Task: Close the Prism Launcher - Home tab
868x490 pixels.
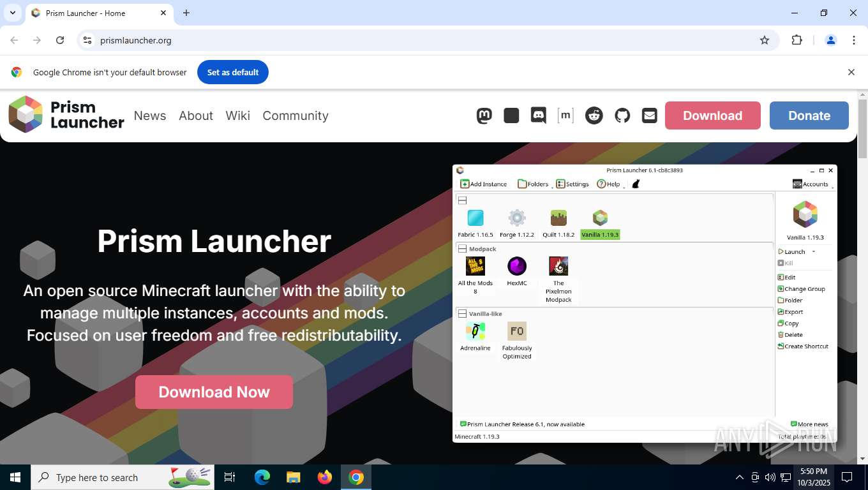Action: [163, 13]
